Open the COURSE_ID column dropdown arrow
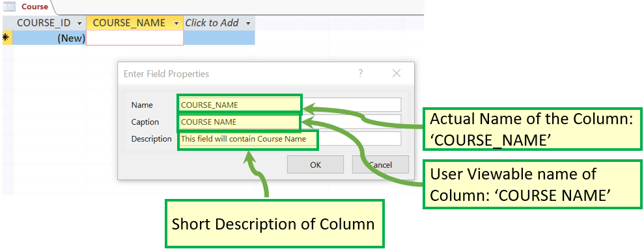The height and width of the screenshot is (249, 644). pos(79,23)
